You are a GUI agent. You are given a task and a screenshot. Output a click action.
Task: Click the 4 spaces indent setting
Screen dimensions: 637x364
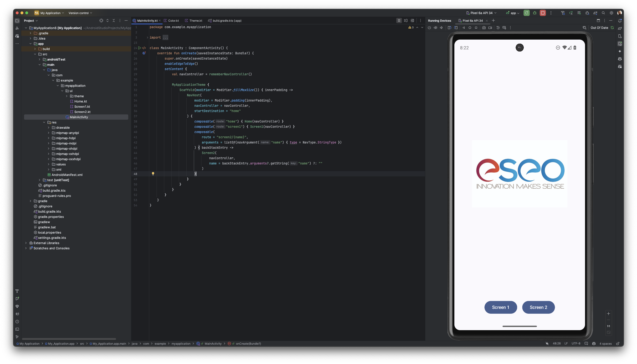pyautogui.click(x=605, y=344)
